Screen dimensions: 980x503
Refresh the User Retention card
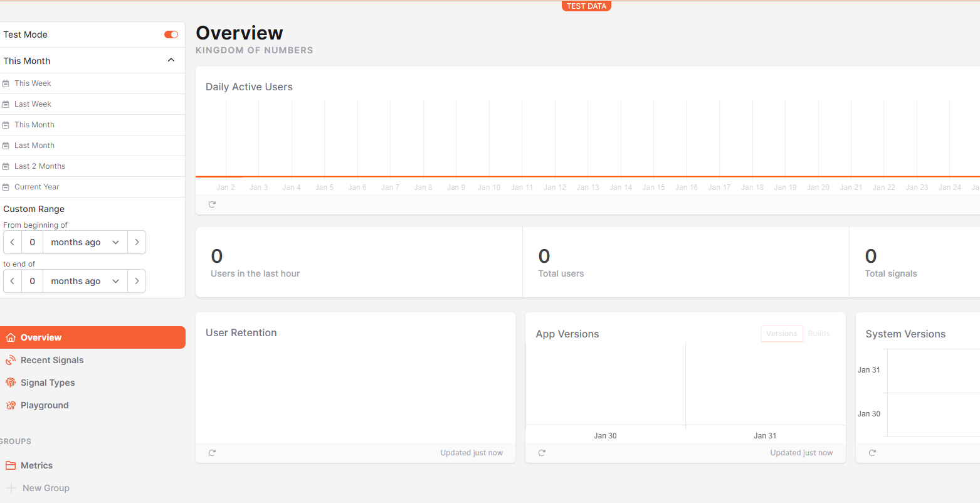point(212,453)
